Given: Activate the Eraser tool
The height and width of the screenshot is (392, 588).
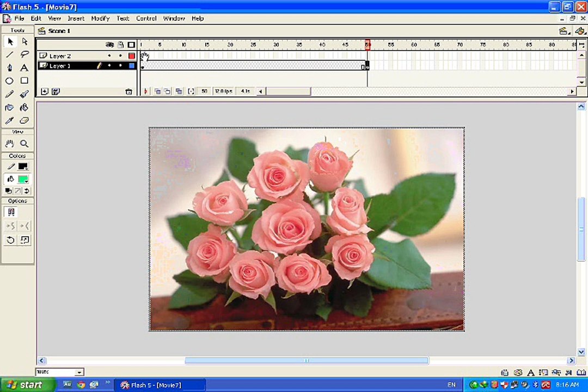Looking at the screenshot, I should (x=24, y=120).
